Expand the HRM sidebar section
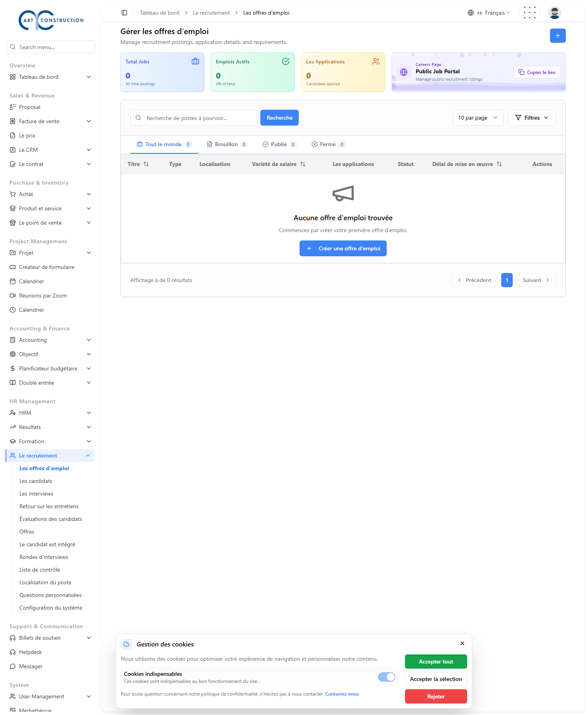Screen dimensions: 588x715 coord(50,413)
